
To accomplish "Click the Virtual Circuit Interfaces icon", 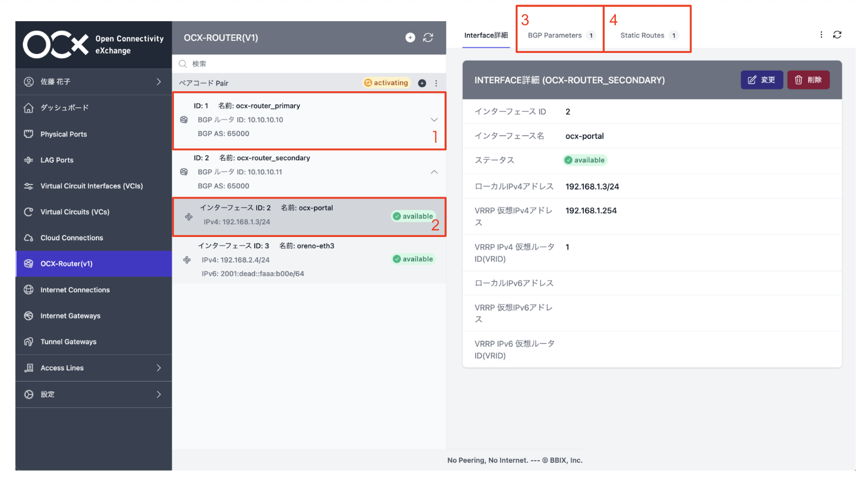I will (29, 186).
